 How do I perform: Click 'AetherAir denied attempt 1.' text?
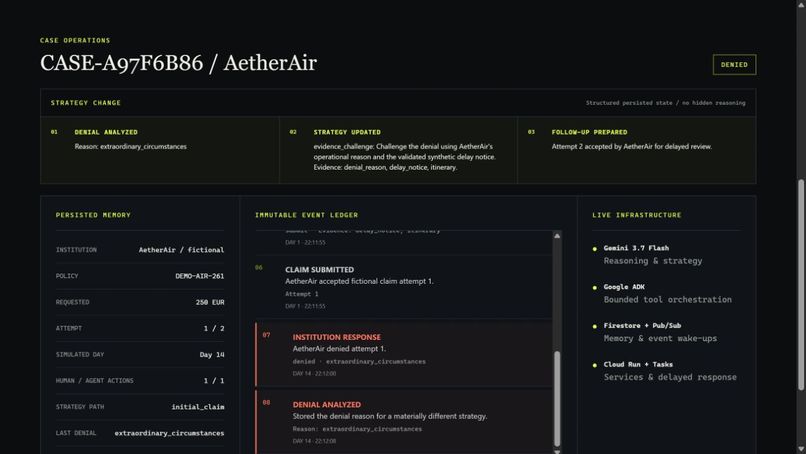pyautogui.click(x=339, y=349)
